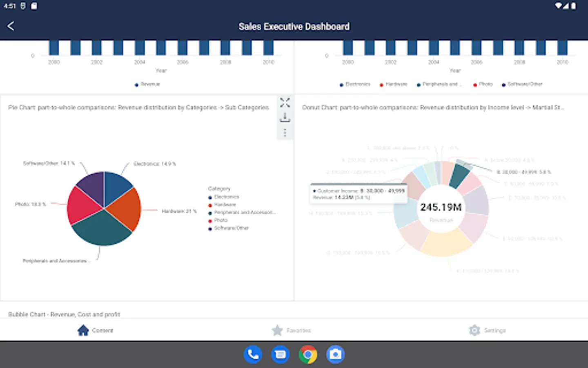
Task: Export the pie chart with the download icon
Action: pyautogui.click(x=285, y=118)
